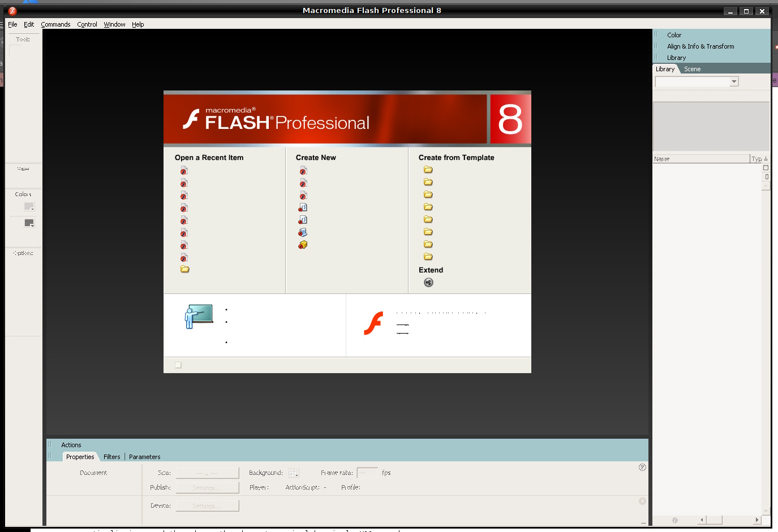The image size is (778, 532).
Task: Click the Frame rate input field
Action: [367, 473]
